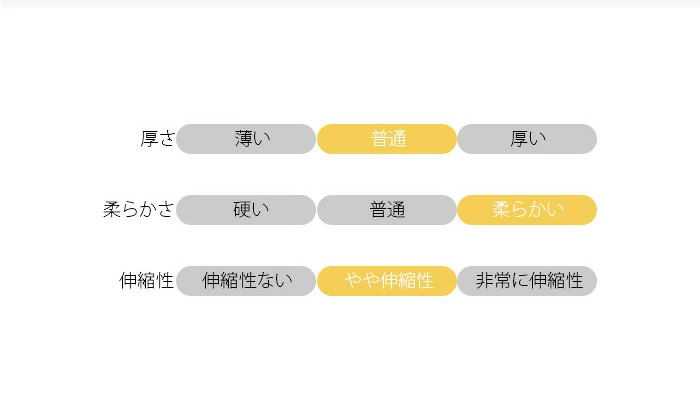Toggle the yellow highlighted softness segment
700x411 pixels.
click(527, 210)
